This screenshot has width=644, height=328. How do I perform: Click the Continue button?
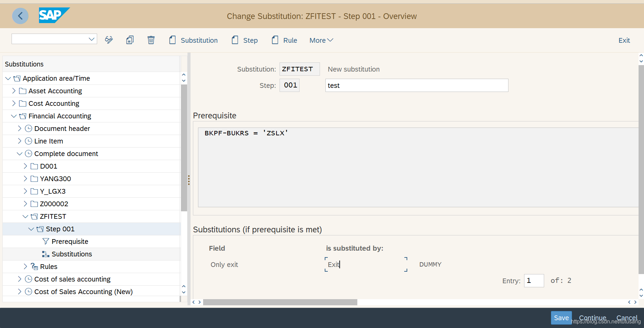pyautogui.click(x=592, y=318)
